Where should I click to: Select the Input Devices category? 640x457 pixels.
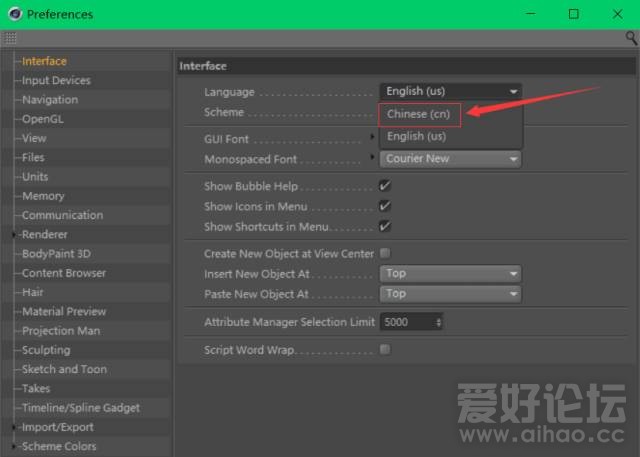(56, 80)
